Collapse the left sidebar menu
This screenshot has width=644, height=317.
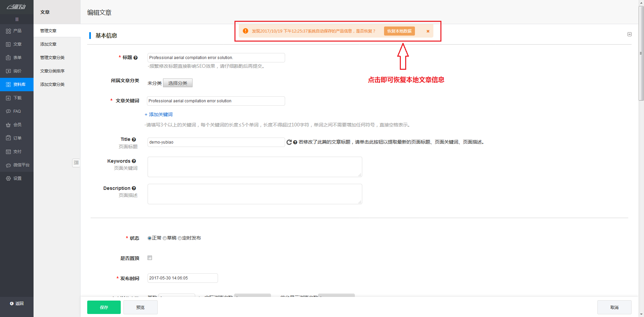pos(17,19)
